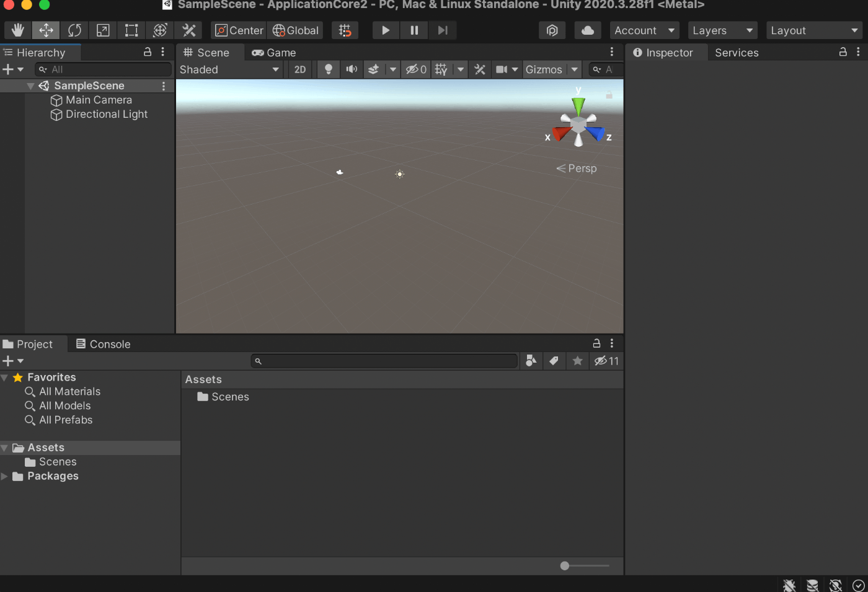Viewport: 868px width, 592px height.
Task: Toggle scene lighting
Action: (329, 69)
